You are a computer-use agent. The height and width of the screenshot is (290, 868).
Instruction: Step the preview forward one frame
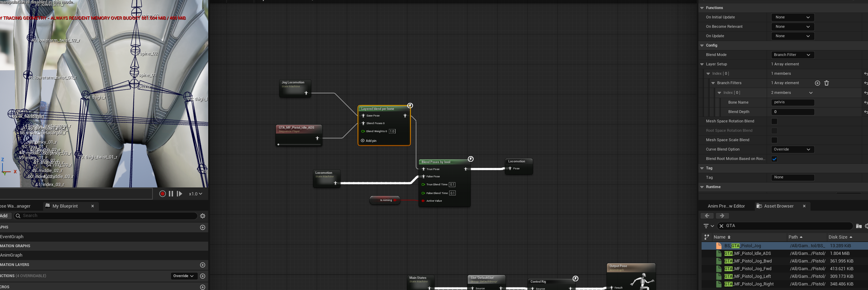pos(179,194)
